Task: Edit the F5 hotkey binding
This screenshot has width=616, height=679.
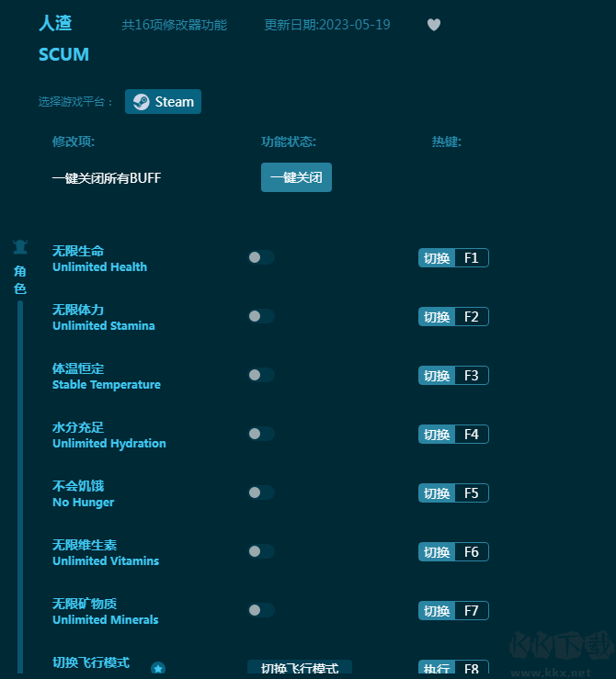Action: tap(453, 493)
